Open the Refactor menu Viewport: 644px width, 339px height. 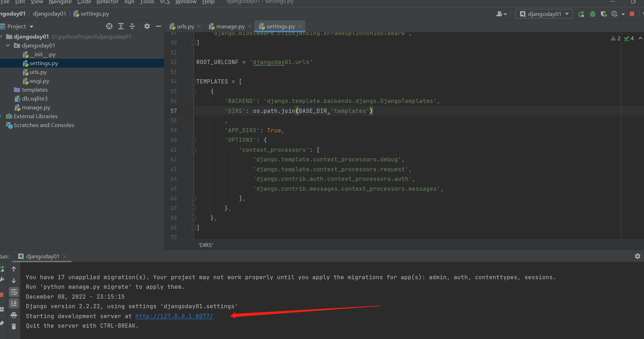(108, 2)
